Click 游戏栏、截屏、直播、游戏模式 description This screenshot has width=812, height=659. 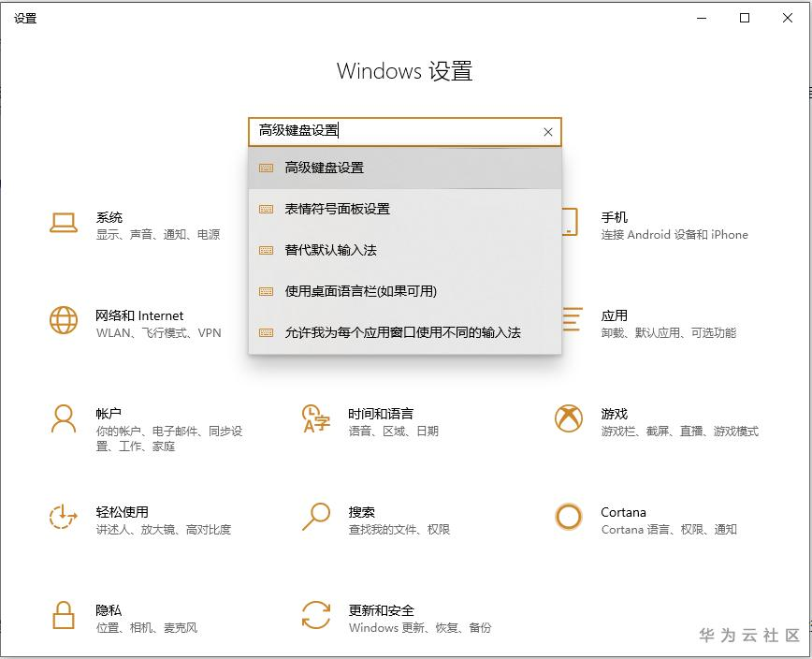[680, 431]
